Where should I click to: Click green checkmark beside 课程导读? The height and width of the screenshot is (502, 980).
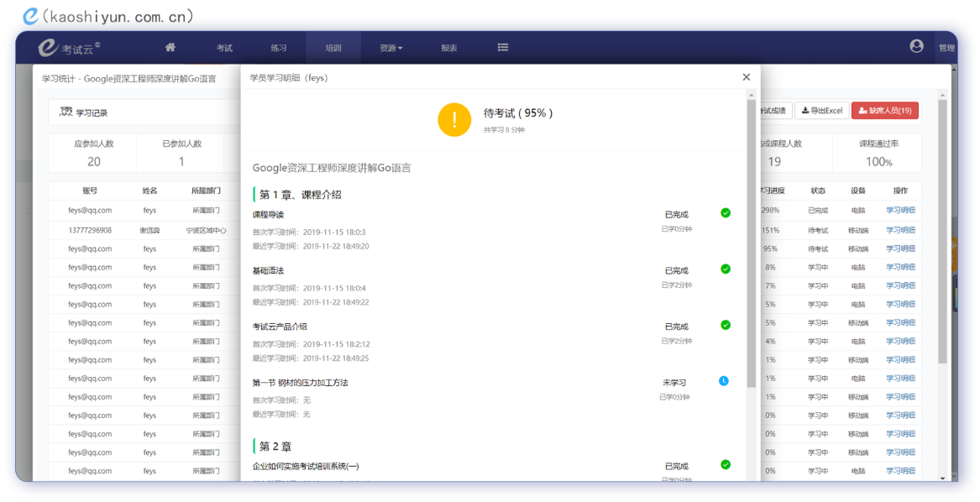pyautogui.click(x=726, y=213)
